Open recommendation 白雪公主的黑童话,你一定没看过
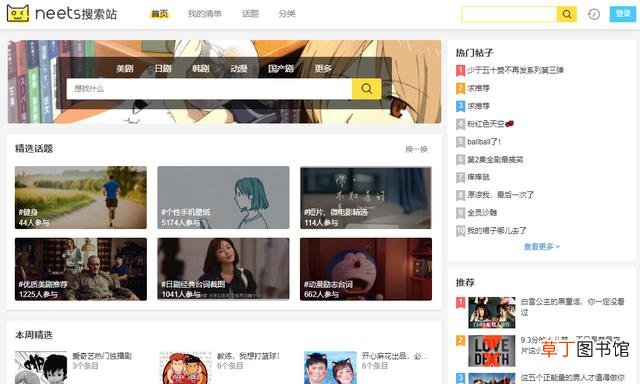This screenshot has width=640, height=384. click(572, 307)
